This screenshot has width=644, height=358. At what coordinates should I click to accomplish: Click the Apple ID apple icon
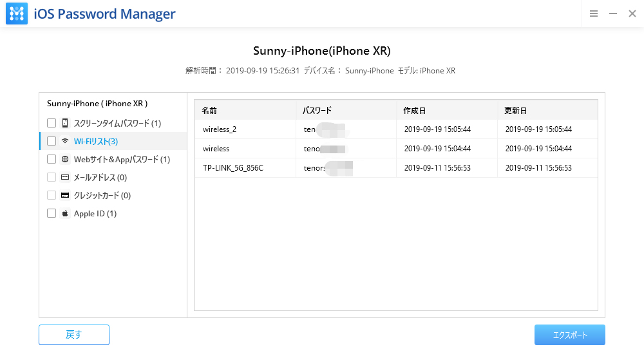[65, 213]
